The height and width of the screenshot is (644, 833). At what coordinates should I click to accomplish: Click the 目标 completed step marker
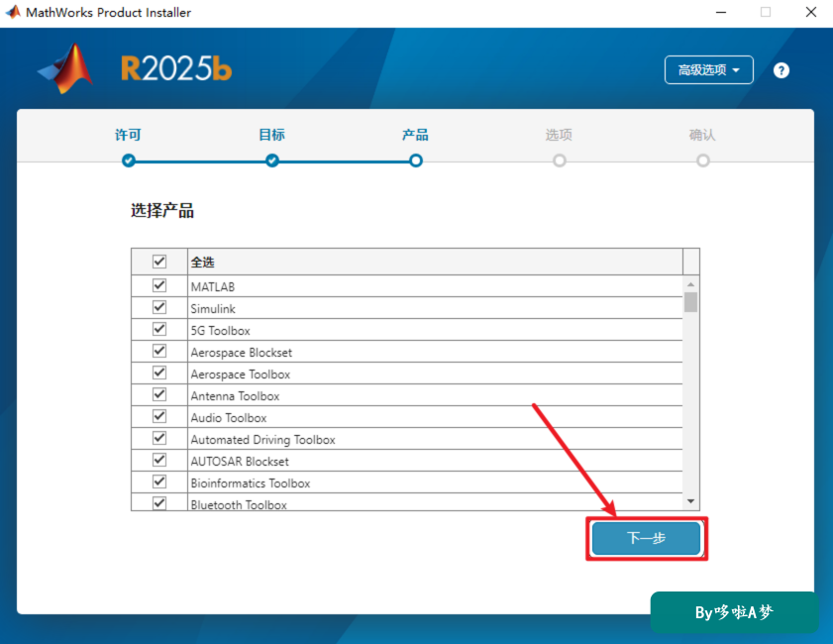[272, 161]
